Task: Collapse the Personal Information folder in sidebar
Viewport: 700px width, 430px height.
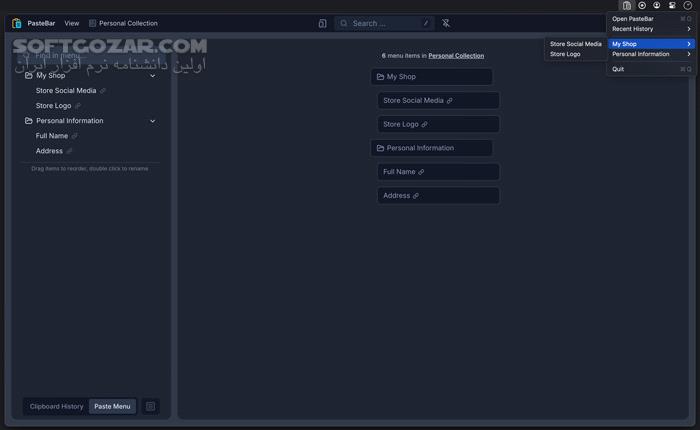Action: point(153,121)
